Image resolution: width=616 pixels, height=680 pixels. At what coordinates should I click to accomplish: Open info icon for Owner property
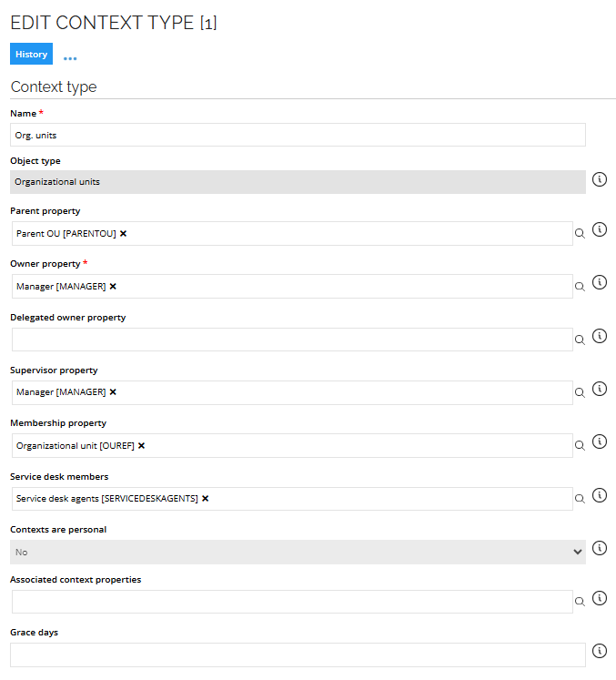pos(599,282)
